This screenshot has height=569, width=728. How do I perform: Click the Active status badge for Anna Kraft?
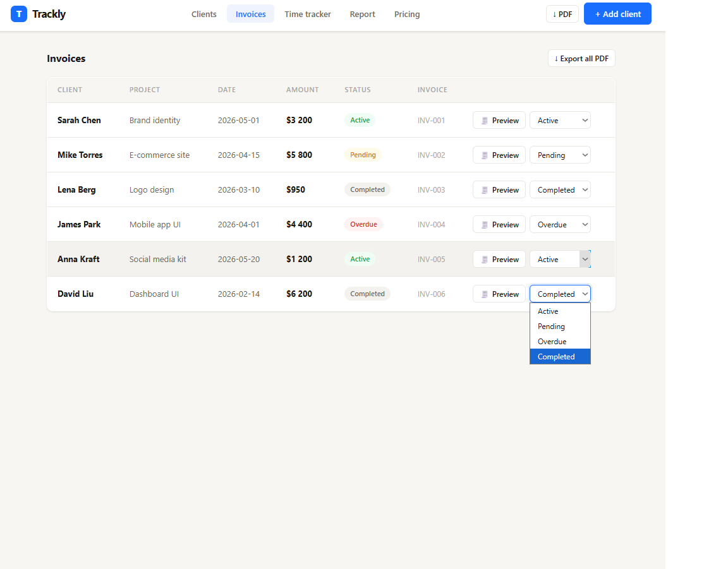(x=360, y=260)
